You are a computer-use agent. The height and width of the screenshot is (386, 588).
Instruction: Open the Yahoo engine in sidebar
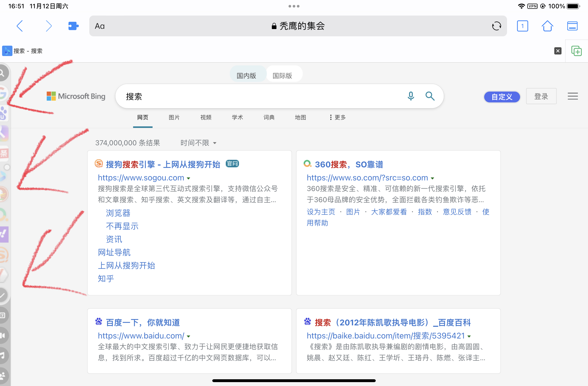[x=4, y=234]
